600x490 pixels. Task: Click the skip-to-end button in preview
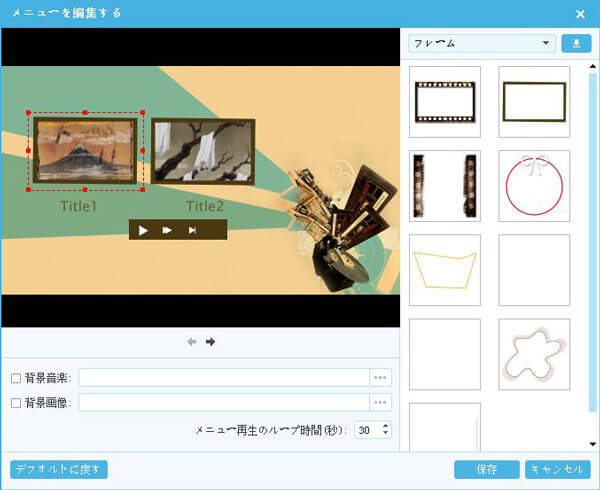(x=192, y=230)
